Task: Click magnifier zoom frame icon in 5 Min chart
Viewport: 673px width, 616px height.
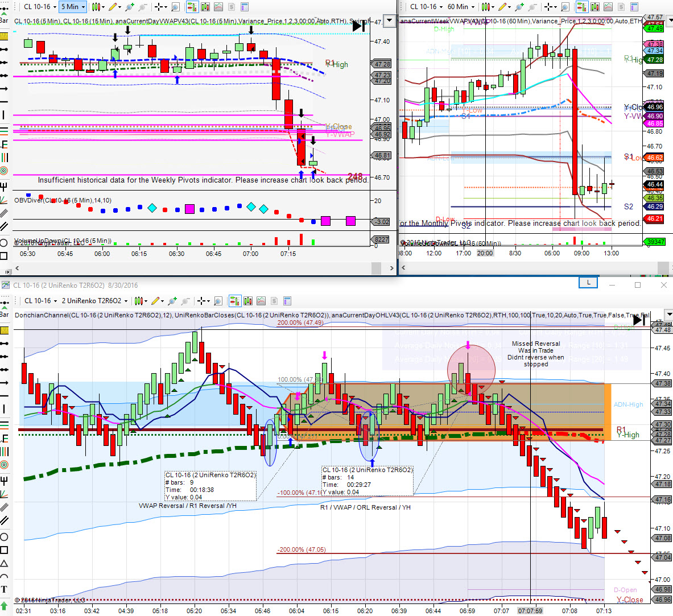Action: pos(175,7)
